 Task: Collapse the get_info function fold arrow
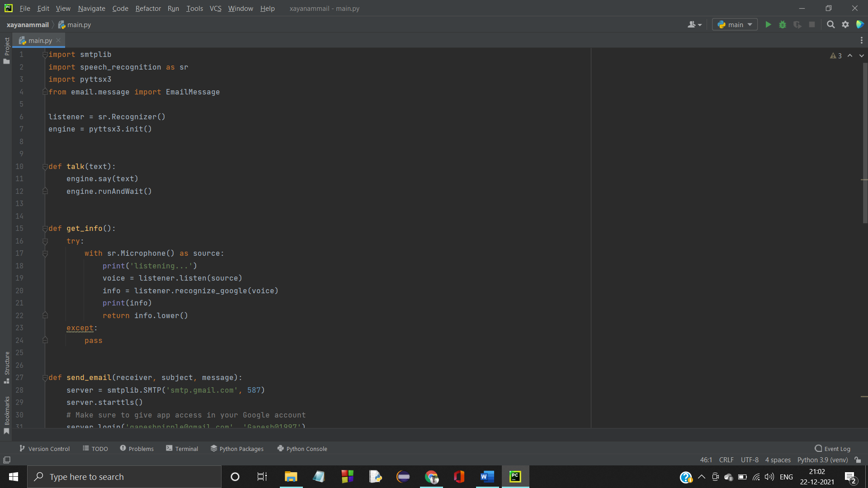coord(44,228)
